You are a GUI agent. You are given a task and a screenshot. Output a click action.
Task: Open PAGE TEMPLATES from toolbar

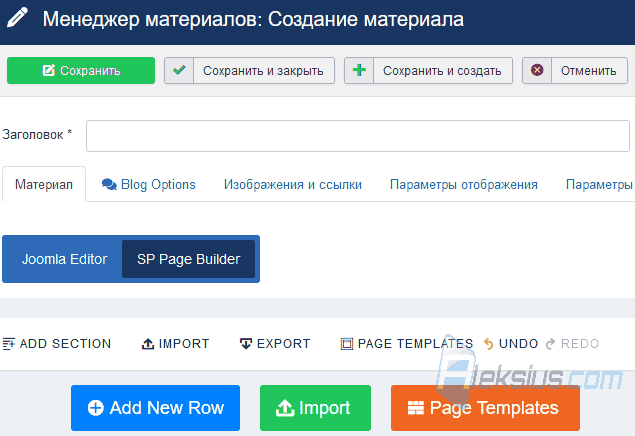pyautogui.click(x=407, y=344)
